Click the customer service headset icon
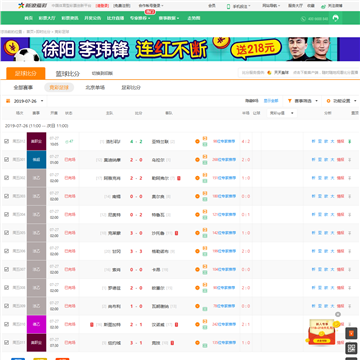The image size is (360, 360). coord(336,18)
